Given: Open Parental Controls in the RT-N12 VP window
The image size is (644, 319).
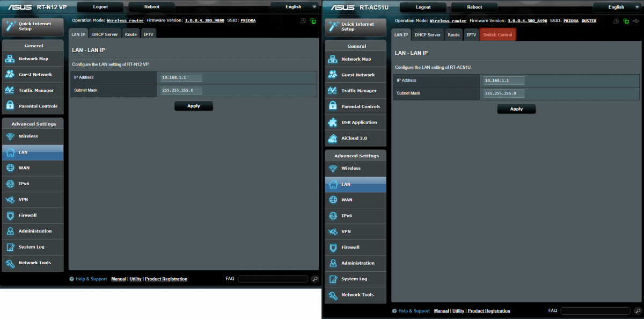Looking at the screenshot, I should coord(33,106).
